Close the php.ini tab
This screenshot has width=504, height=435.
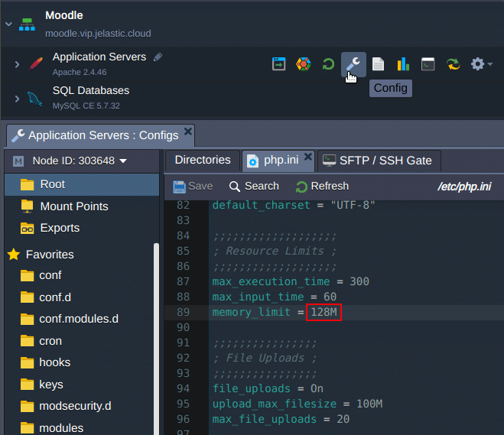(307, 156)
